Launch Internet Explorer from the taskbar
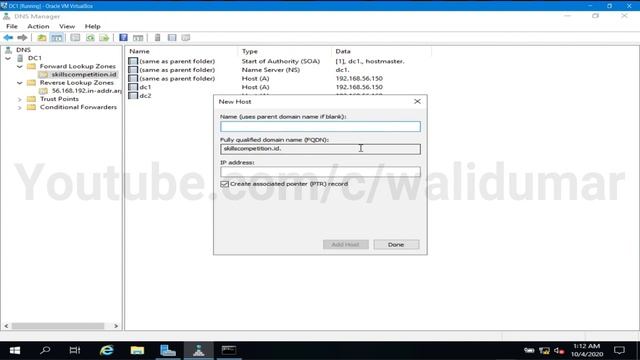Image resolution: width=640 pixels, height=360 pixels. click(107, 350)
